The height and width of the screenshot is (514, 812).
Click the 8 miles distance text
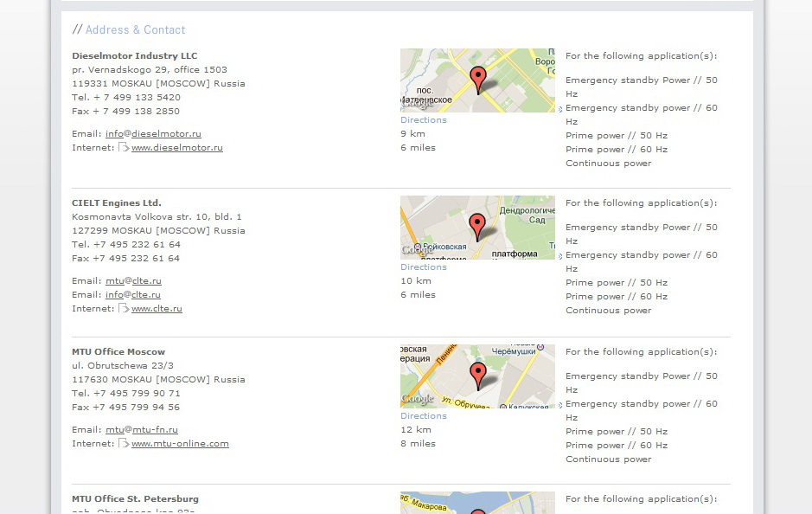[x=418, y=444]
